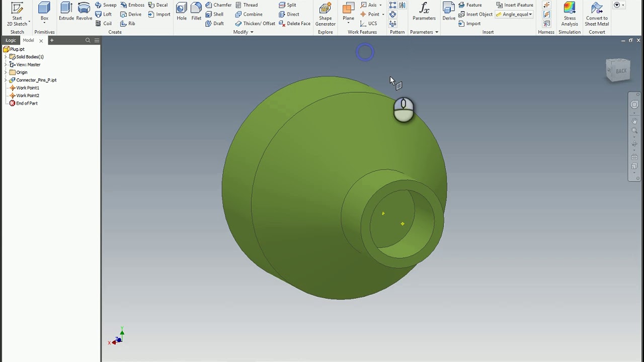Image resolution: width=644 pixels, height=362 pixels.
Task: Choose the Combine command
Action: (249, 14)
